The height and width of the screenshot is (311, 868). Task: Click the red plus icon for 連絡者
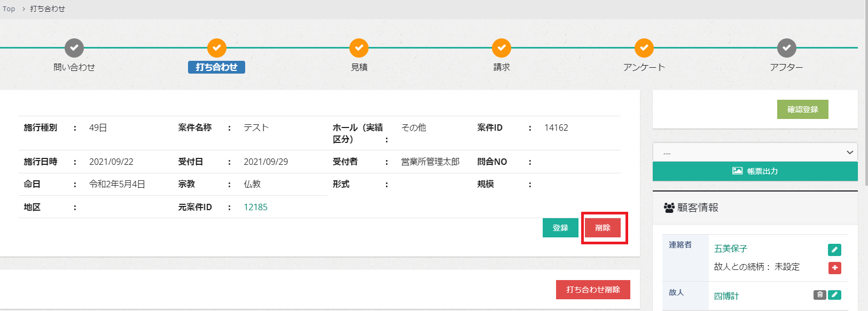tap(834, 268)
